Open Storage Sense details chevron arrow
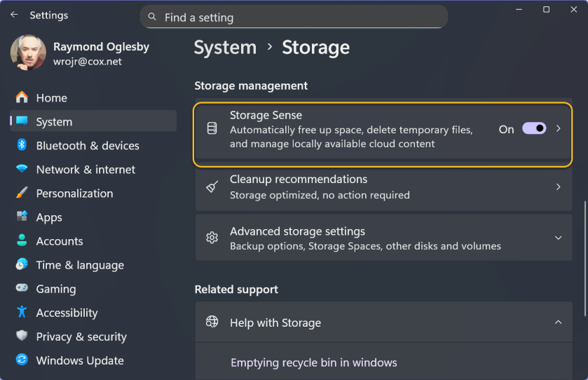Screen dimensions: 588x380 [x=558, y=129]
